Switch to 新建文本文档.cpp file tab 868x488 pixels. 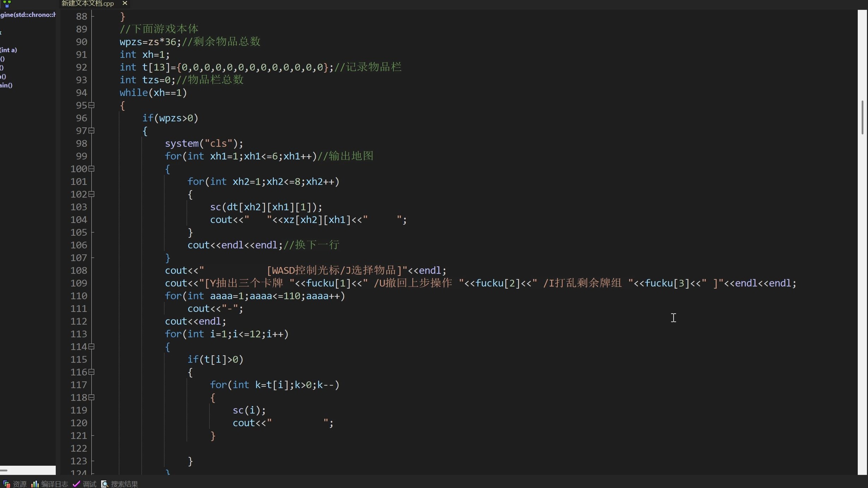pos(88,4)
